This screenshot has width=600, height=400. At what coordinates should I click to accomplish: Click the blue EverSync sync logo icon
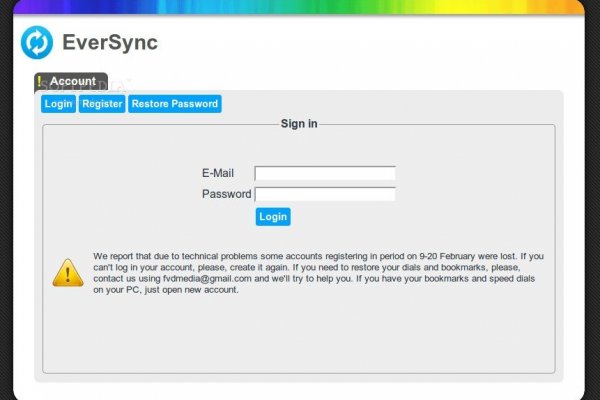tap(37, 43)
